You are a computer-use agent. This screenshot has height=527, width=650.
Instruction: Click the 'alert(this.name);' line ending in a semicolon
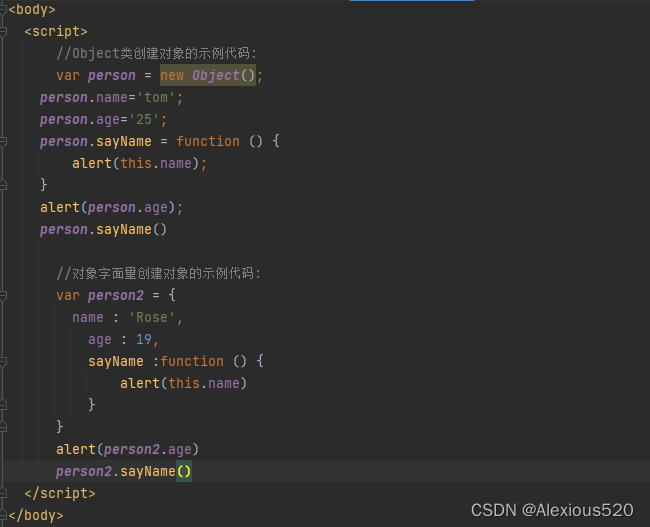[139, 163]
